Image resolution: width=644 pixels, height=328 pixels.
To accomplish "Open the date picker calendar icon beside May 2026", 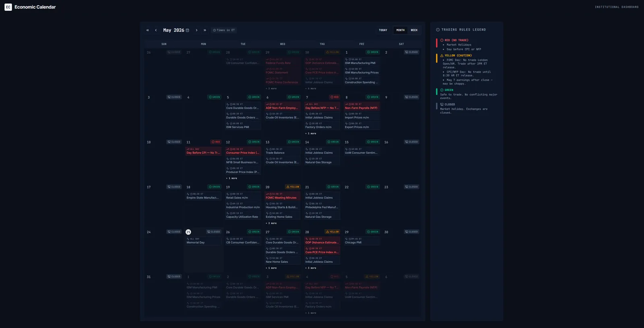I will pos(187,30).
